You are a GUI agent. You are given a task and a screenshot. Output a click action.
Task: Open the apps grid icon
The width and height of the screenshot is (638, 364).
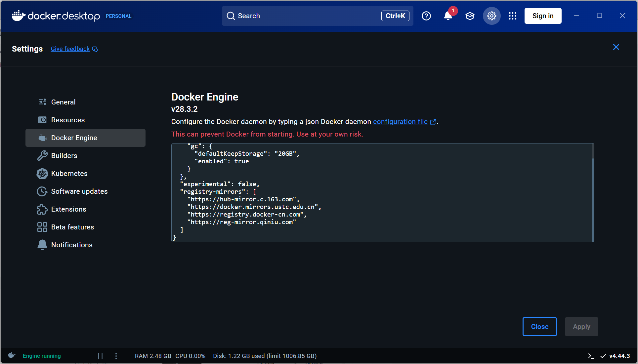tap(513, 16)
